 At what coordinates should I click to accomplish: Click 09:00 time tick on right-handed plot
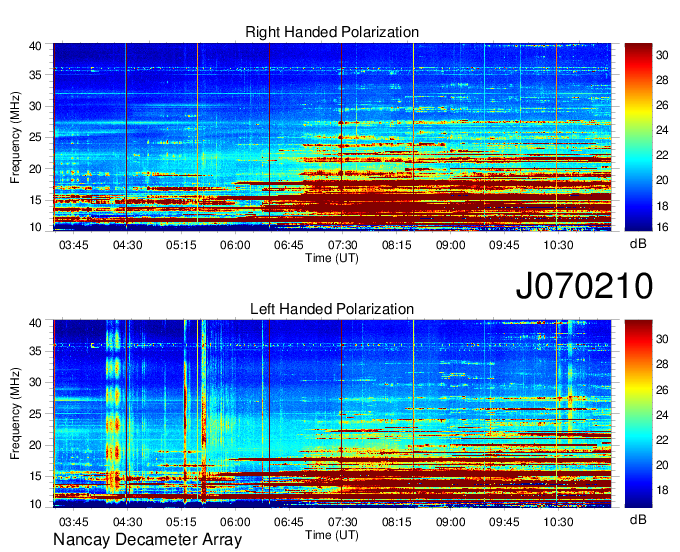[x=451, y=245]
